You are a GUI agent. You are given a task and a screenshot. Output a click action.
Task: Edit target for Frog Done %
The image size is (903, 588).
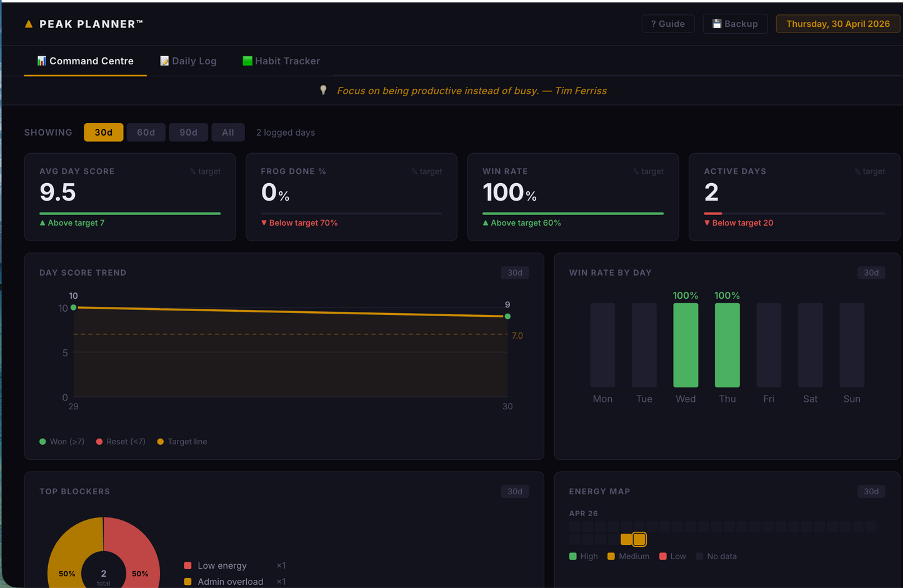[427, 171]
